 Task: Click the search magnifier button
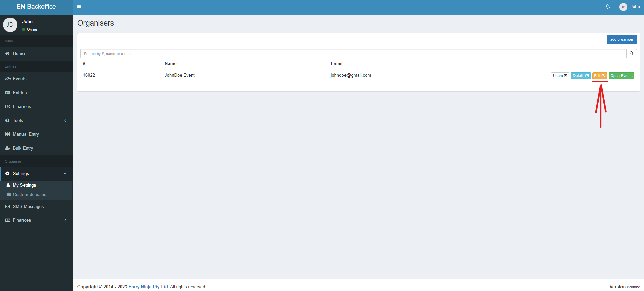[631, 54]
